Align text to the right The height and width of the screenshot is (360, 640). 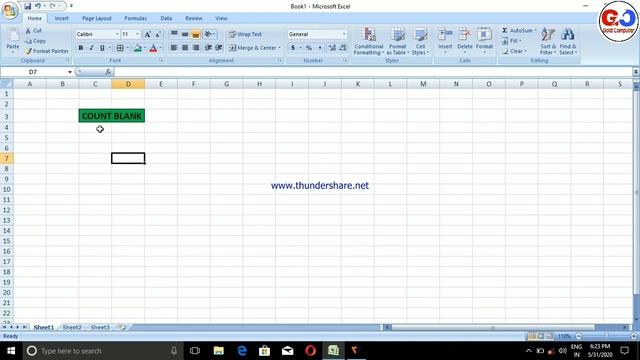click(196, 48)
